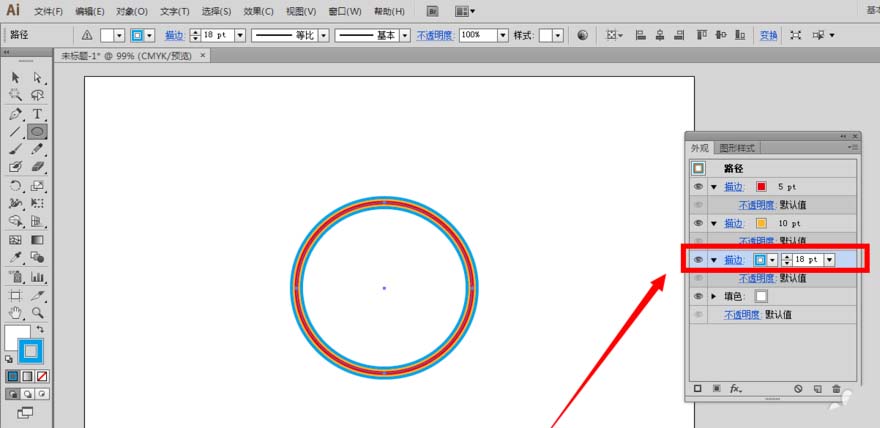This screenshot has height=428, width=880.
Task: Select the Direct Selection (white arrow) tool
Action: pos(38,77)
